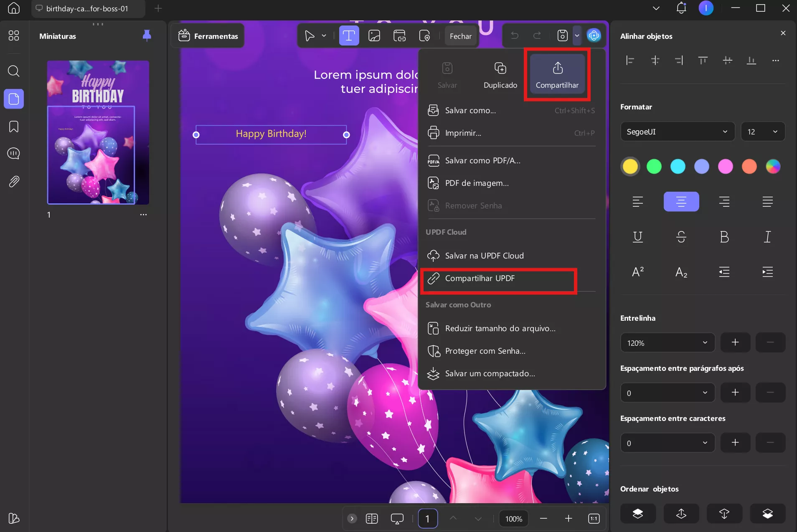Viewport: 797px width, 532px height.
Task: Open the zoom 100% dropdown
Action: click(x=514, y=519)
